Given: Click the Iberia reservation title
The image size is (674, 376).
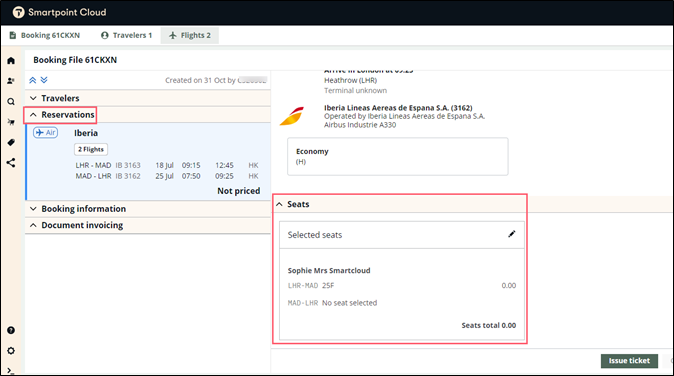Looking at the screenshot, I should pyautogui.click(x=86, y=133).
